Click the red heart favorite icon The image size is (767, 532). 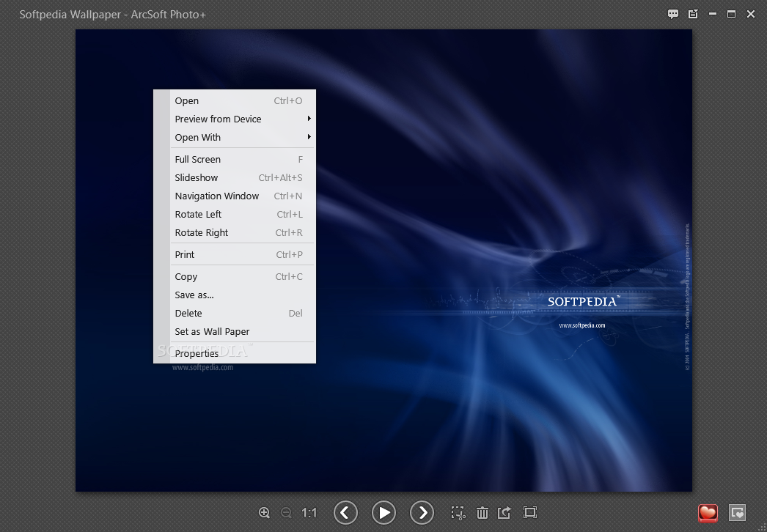click(x=708, y=513)
